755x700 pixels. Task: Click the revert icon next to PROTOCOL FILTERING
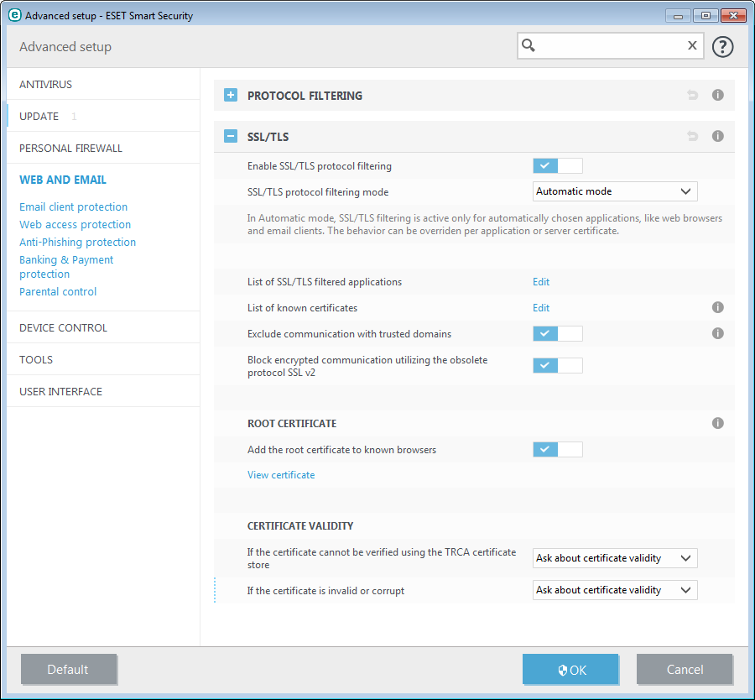(x=692, y=95)
